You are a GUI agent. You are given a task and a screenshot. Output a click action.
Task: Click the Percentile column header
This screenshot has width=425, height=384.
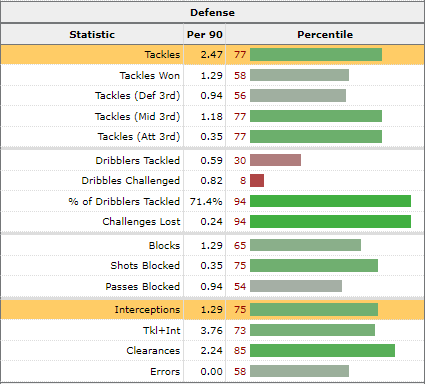(x=325, y=34)
